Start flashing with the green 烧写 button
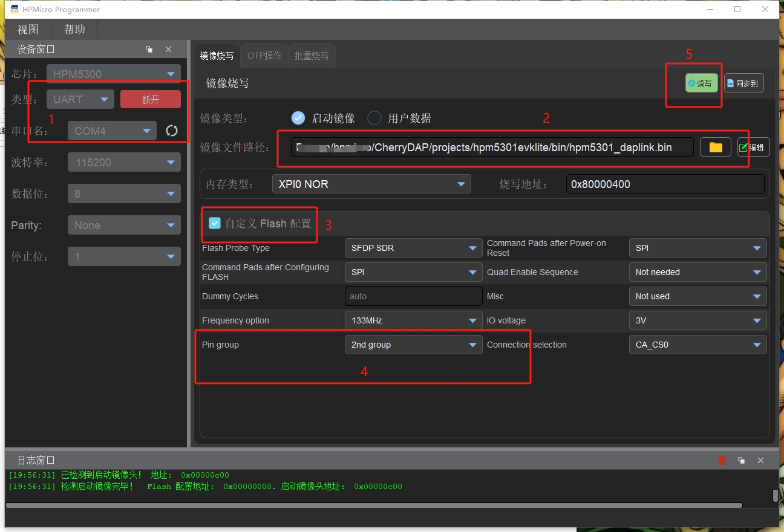 tap(701, 83)
